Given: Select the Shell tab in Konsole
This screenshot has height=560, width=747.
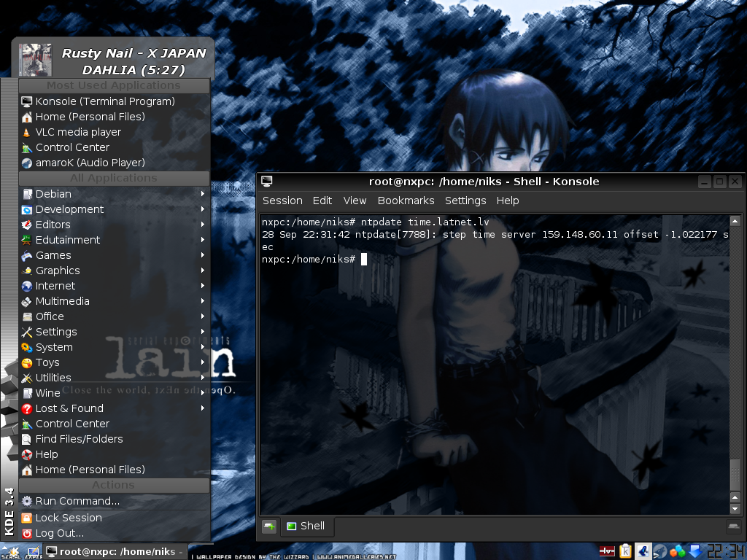Looking at the screenshot, I should pos(306,526).
